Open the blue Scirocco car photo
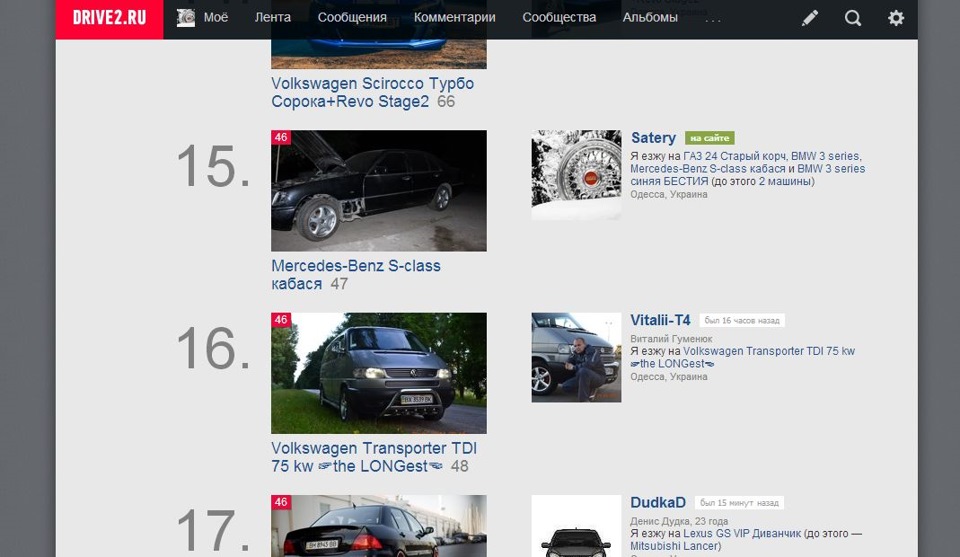This screenshot has height=557, width=960. pos(379,54)
